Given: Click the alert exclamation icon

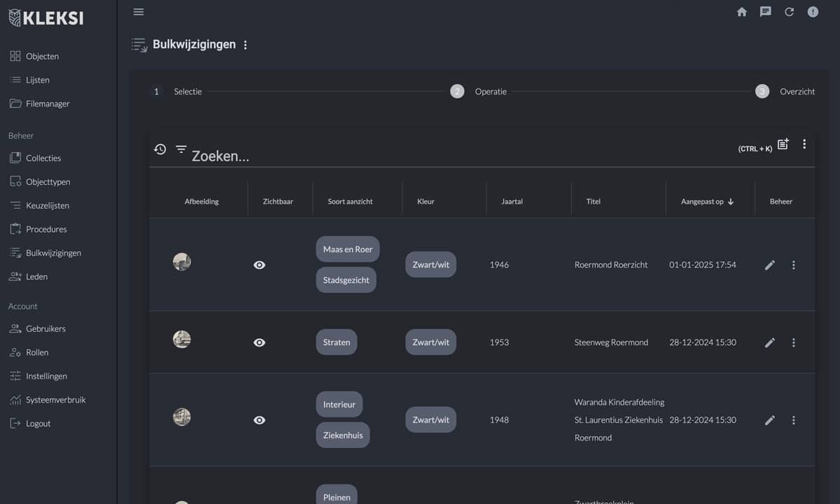Looking at the screenshot, I should coord(813,12).
